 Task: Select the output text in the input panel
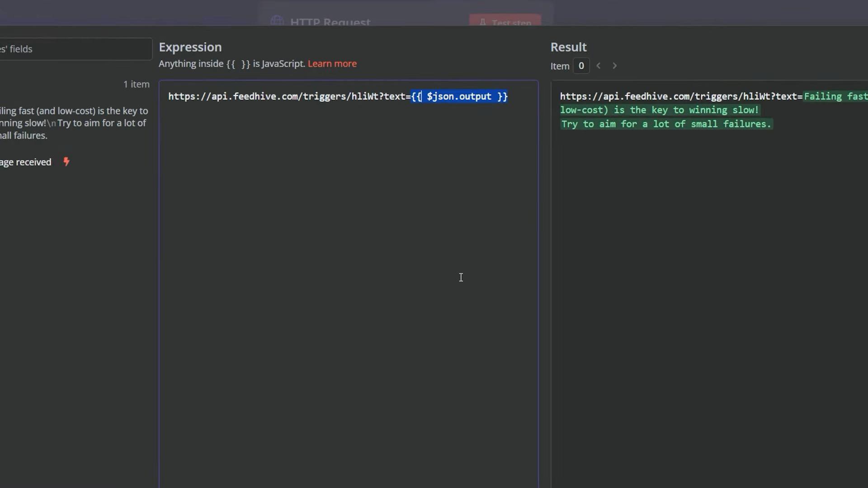point(74,123)
